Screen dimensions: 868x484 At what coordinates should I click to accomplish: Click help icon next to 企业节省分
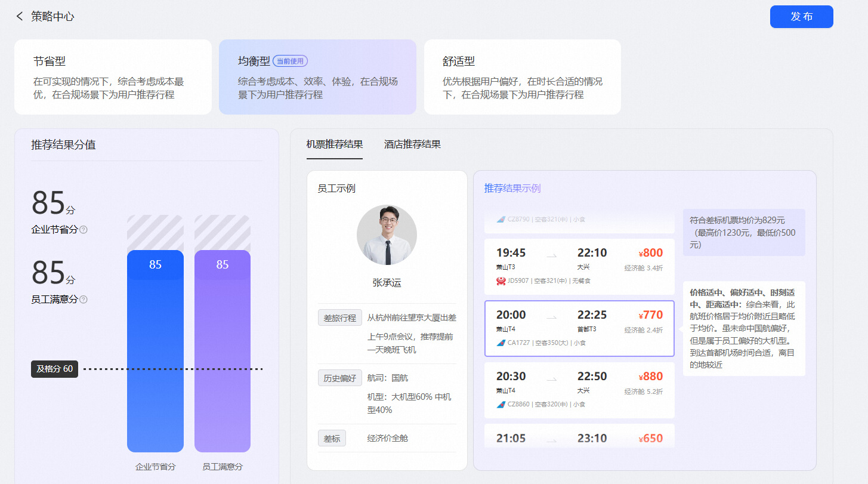click(x=84, y=230)
